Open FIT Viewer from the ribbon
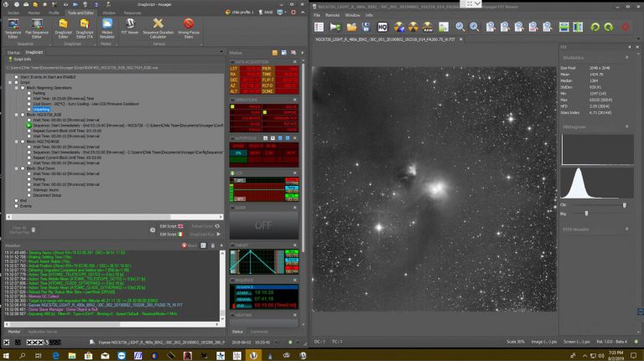644x361 pixels. click(x=130, y=26)
